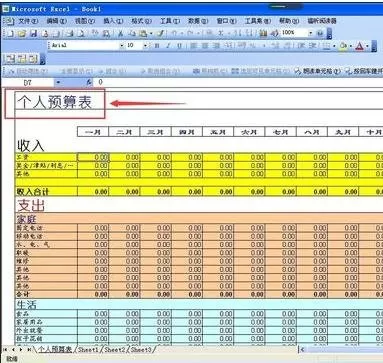Click the Help icon beside zoom box
Image resolution: width=383 pixels, height=363 pixels.
[320, 33]
